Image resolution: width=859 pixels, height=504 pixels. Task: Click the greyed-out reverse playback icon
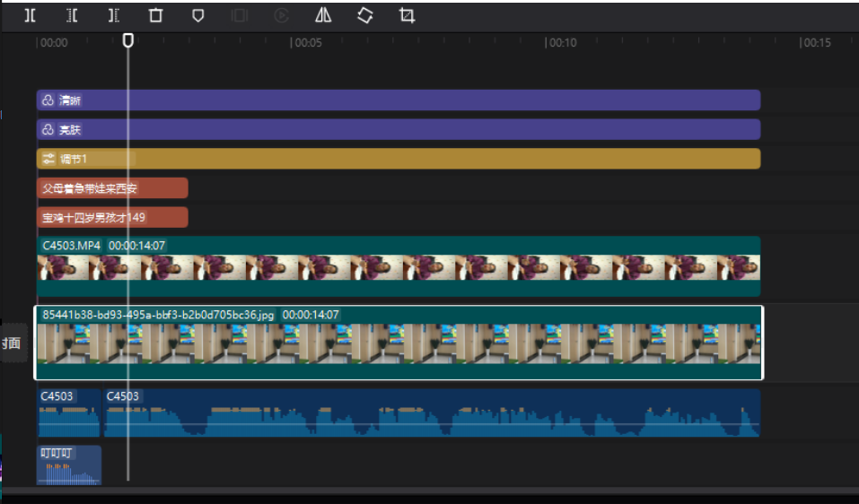click(281, 15)
